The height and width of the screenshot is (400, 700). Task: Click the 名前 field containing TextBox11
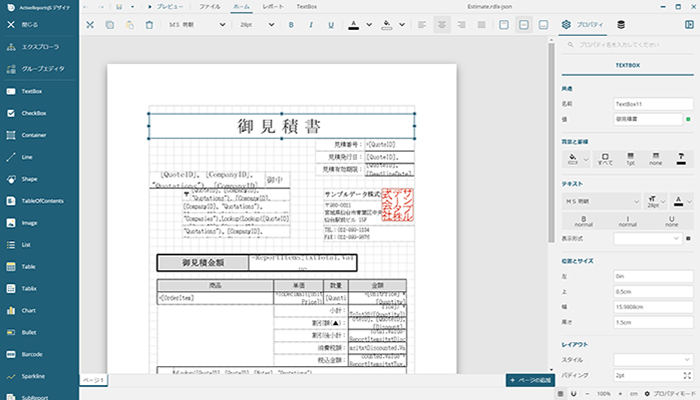point(653,104)
